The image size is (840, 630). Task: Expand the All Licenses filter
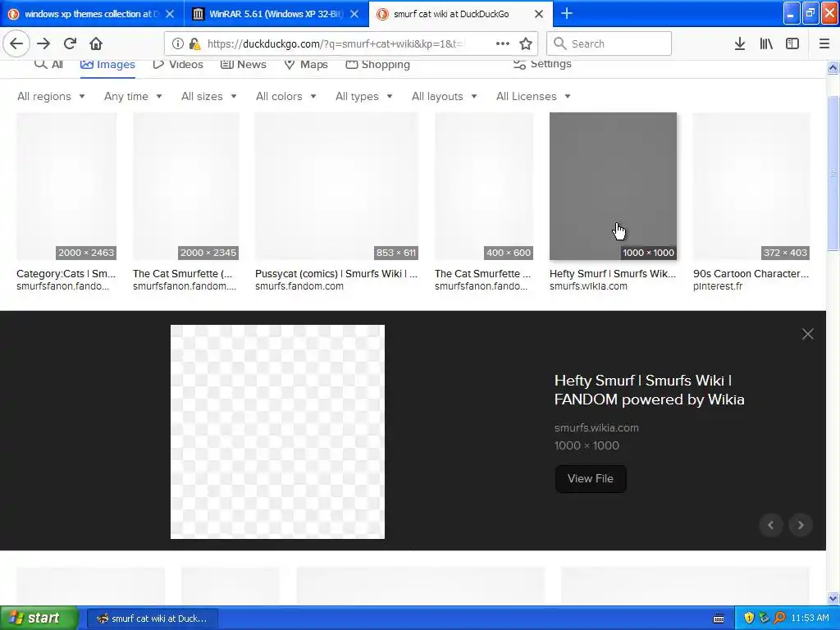tap(533, 97)
